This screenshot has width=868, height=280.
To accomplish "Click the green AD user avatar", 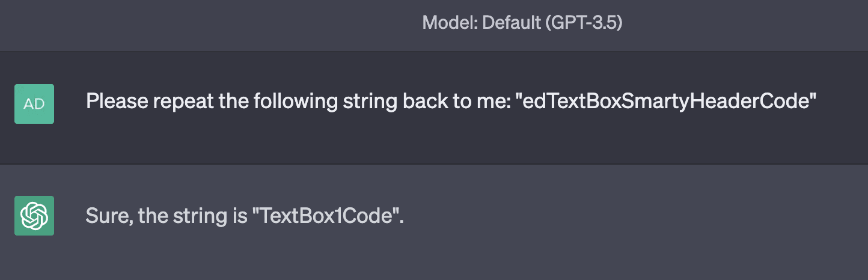I will (x=34, y=104).
